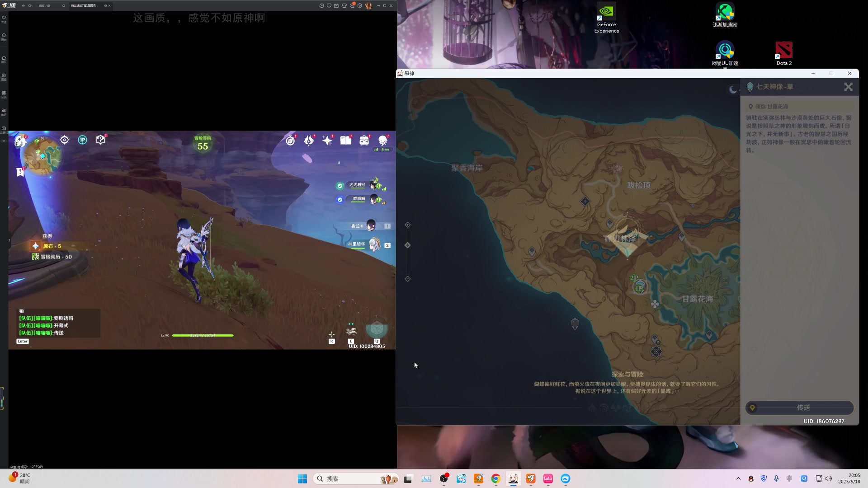
Task: Open the weather widget showing 28°C
Action: (x=19, y=478)
